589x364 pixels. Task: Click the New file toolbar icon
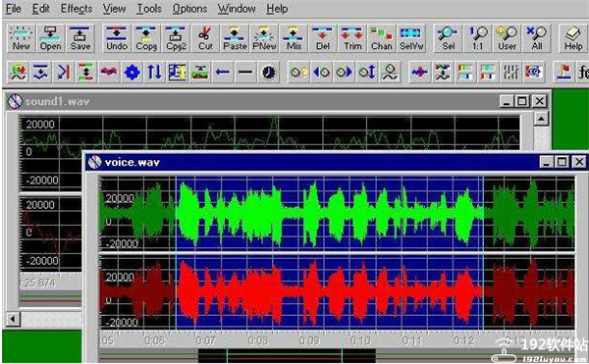pos(21,38)
